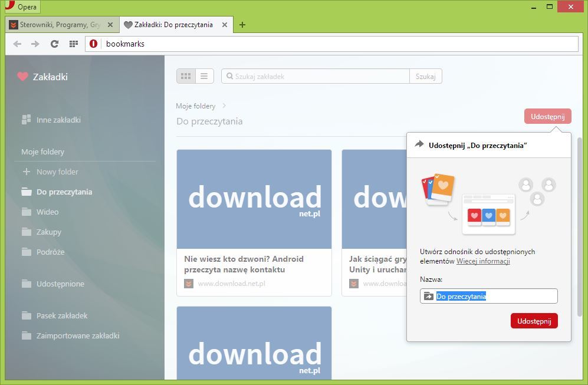Open Inne zakładki in sidebar
588x385 pixels.
58,120
